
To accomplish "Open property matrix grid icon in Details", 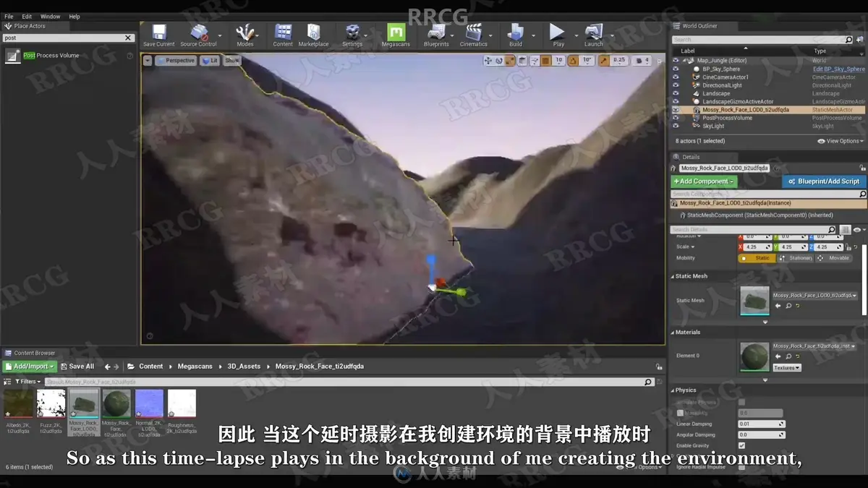I will [x=845, y=230].
